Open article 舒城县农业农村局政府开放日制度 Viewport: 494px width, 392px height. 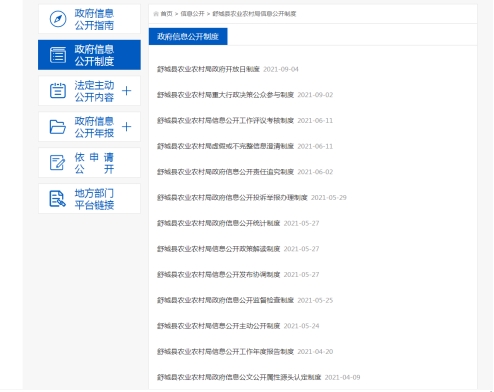click(208, 69)
